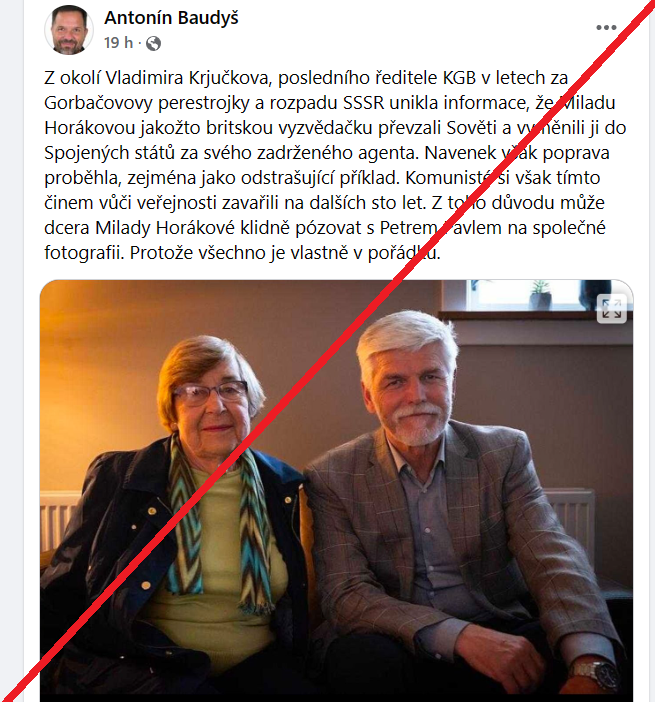The width and height of the screenshot is (655, 702).
Task: Click the Antonín Baudyš author name
Action: [171, 18]
